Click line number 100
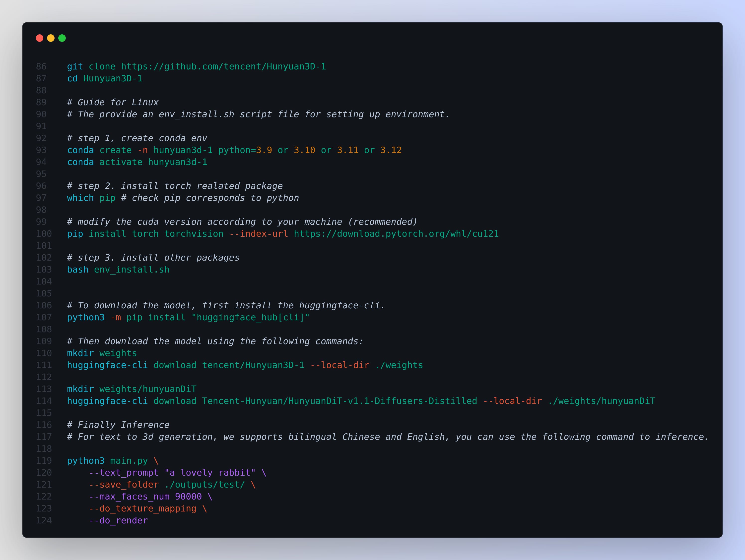The width and height of the screenshot is (745, 560). point(44,234)
